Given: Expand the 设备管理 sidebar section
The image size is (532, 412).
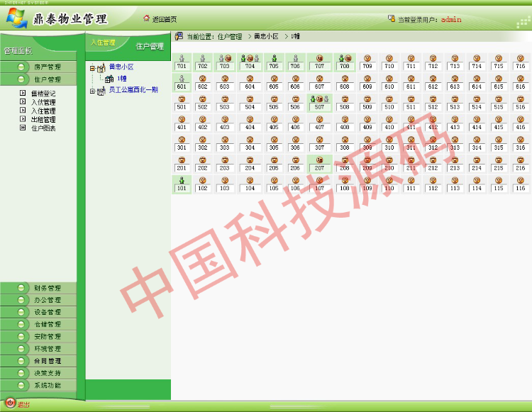Looking at the screenshot, I should tap(38, 312).
